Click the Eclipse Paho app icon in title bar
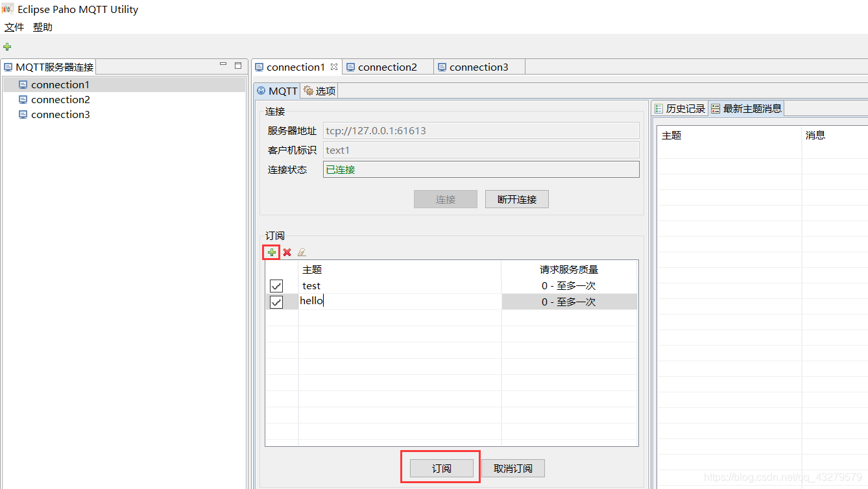This screenshot has height=489, width=868. [8, 9]
